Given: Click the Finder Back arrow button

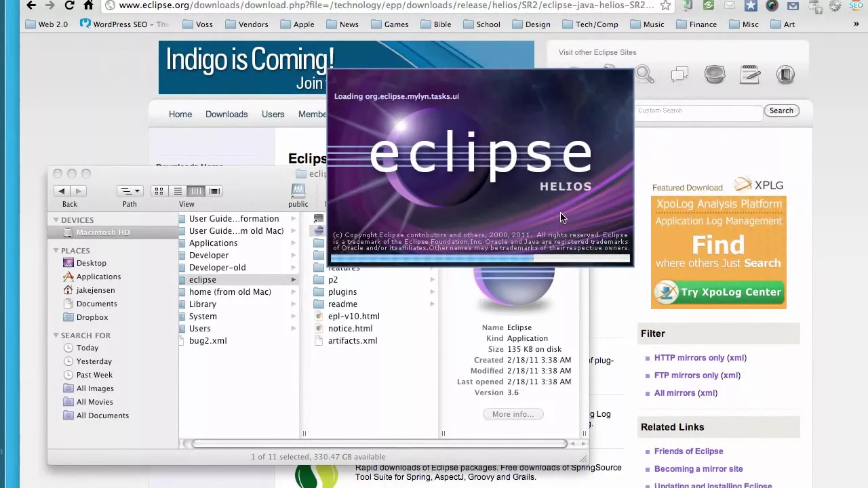Looking at the screenshot, I should [62, 191].
